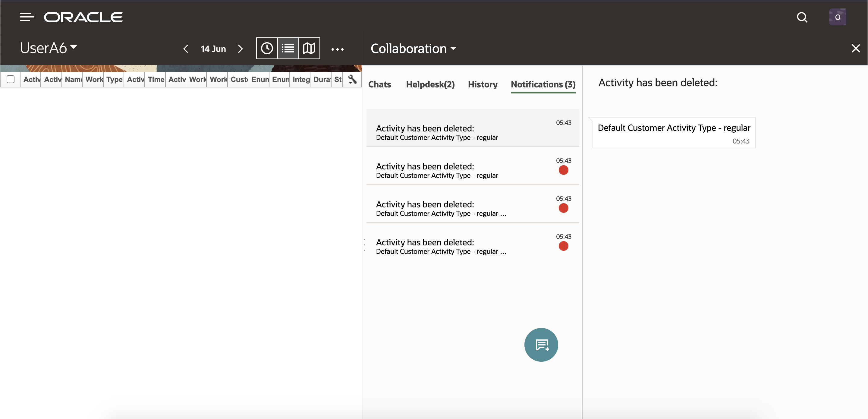Click Helpdesk(2) tab to view tickets
The height and width of the screenshot is (419, 868).
(x=431, y=84)
